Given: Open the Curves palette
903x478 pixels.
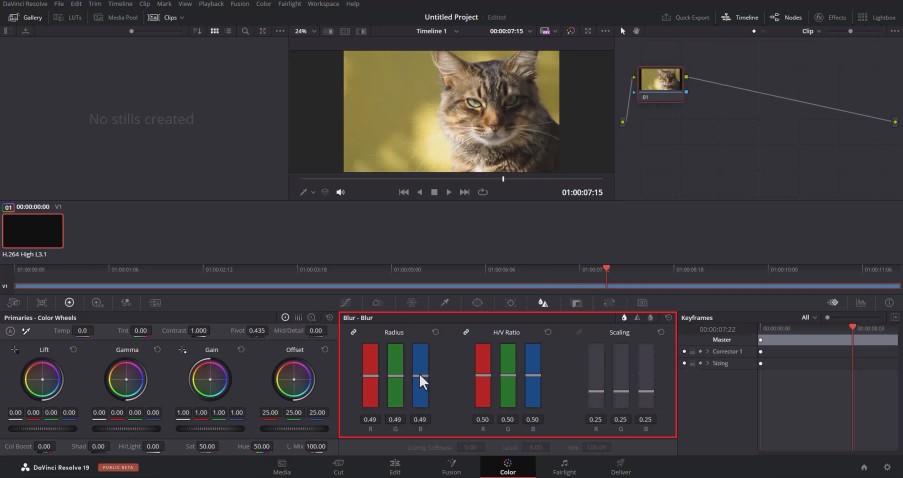Looking at the screenshot, I should pos(346,302).
